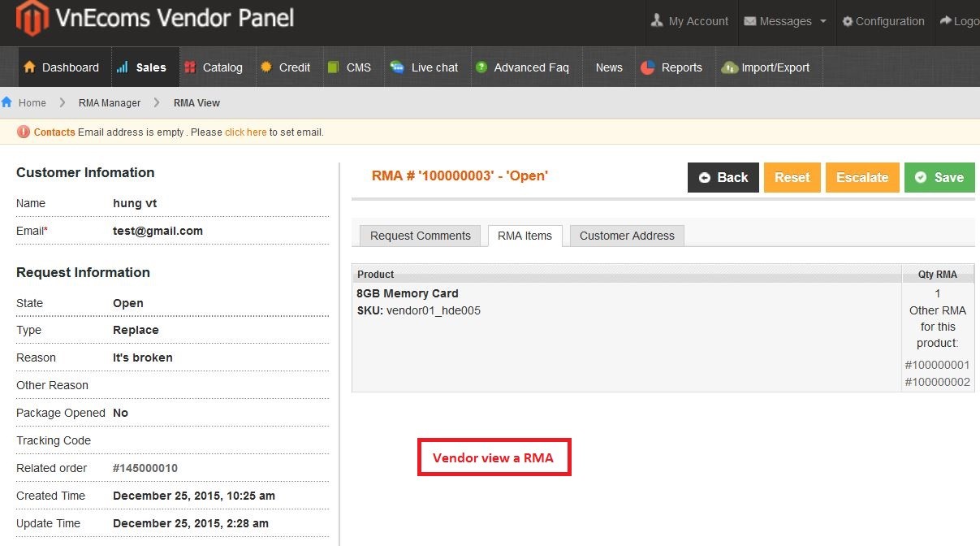Open the Dashboard menu

pyautogui.click(x=63, y=67)
